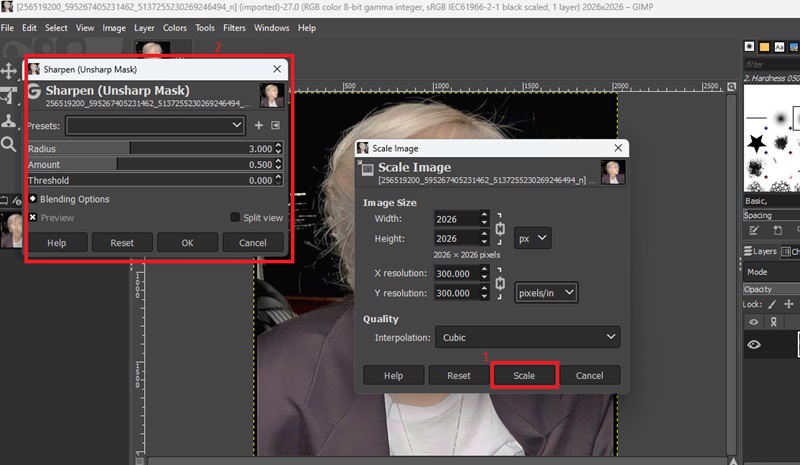Screen dimensions: 800x465
Task: Click the Y resolution input field
Action: (x=457, y=293)
